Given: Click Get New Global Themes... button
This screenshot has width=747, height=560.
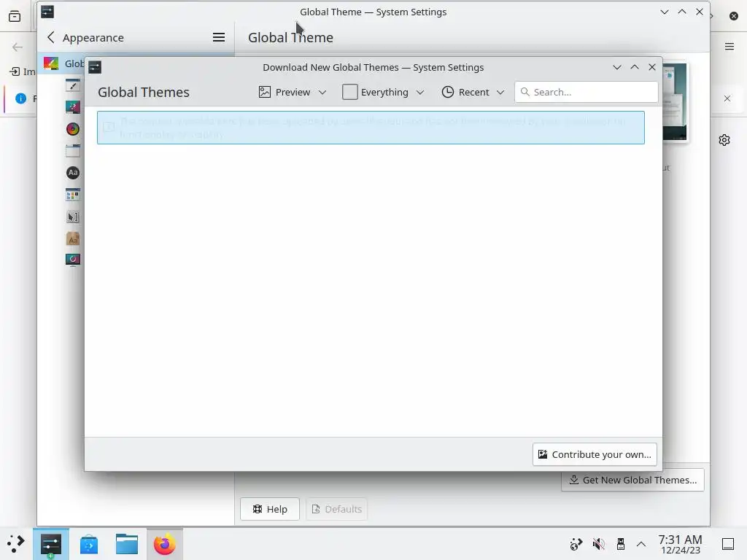Looking at the screenshot, I should [632, 480].
